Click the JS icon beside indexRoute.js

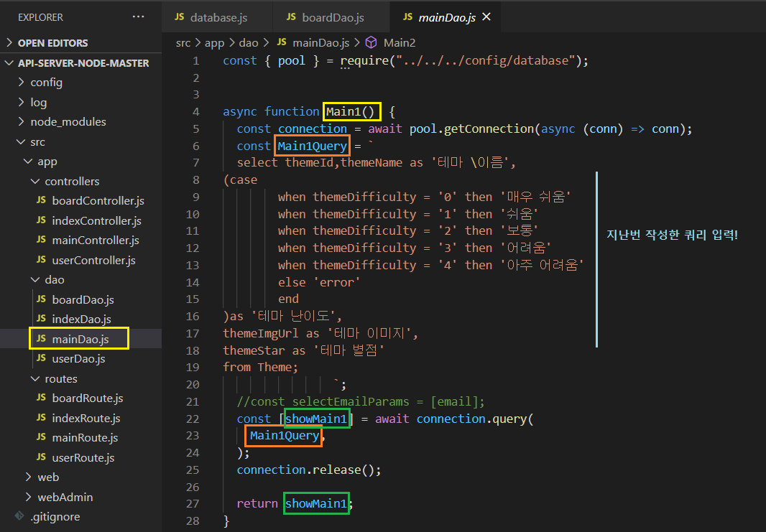[41, 418]
